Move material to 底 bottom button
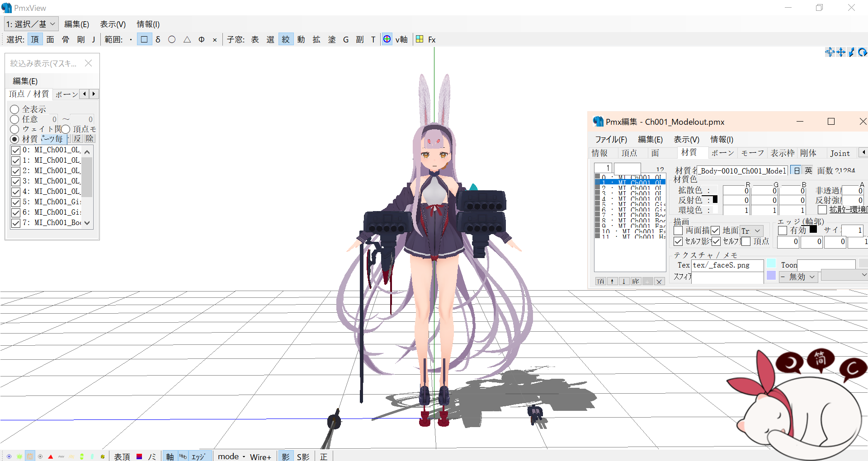The height and width of the screenshot is (461, 868). [x=636, y=282]
